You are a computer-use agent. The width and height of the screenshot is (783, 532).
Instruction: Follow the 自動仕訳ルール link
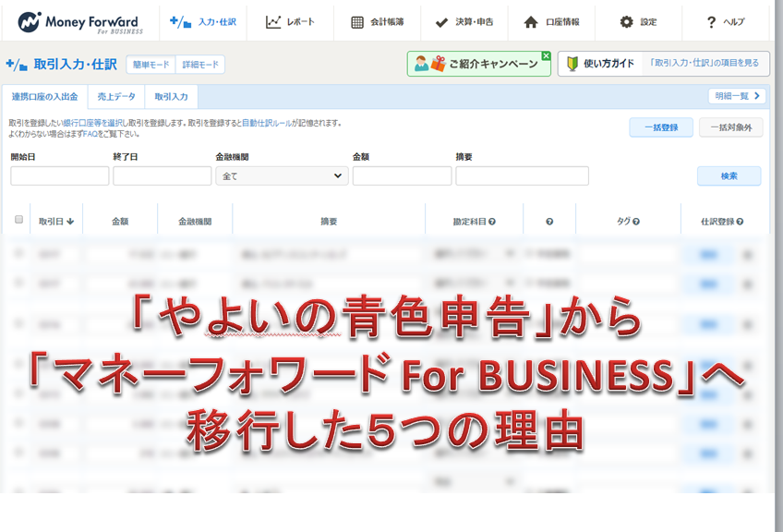266,123
